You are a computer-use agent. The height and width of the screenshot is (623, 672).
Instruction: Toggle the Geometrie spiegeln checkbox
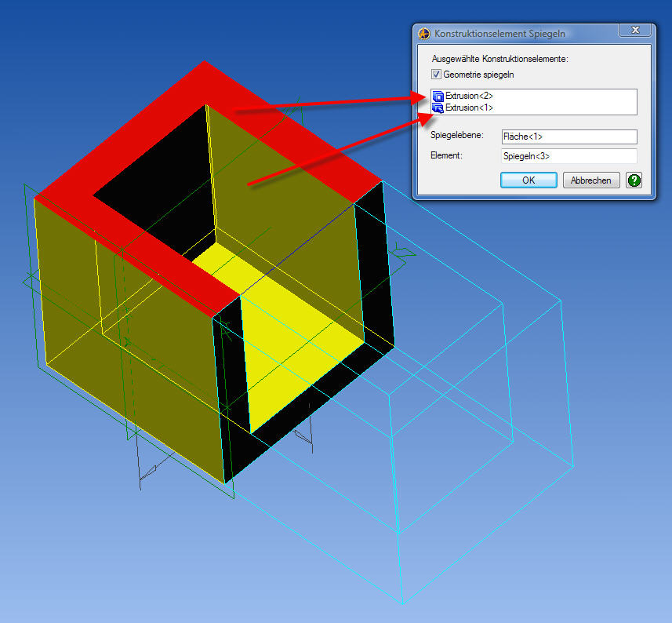[x=436, y=75]
